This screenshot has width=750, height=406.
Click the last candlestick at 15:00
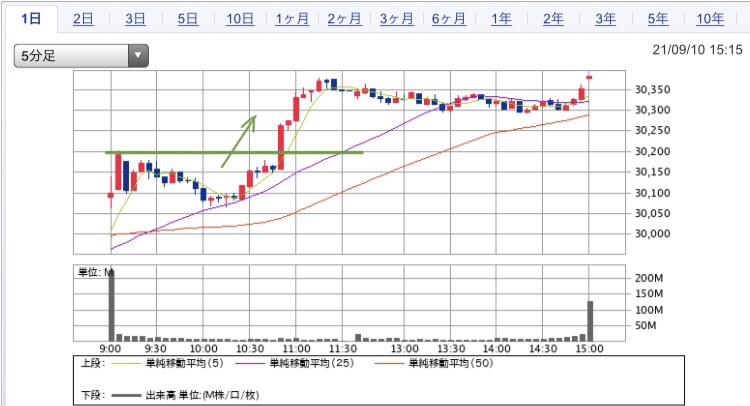tap(589, 77)
